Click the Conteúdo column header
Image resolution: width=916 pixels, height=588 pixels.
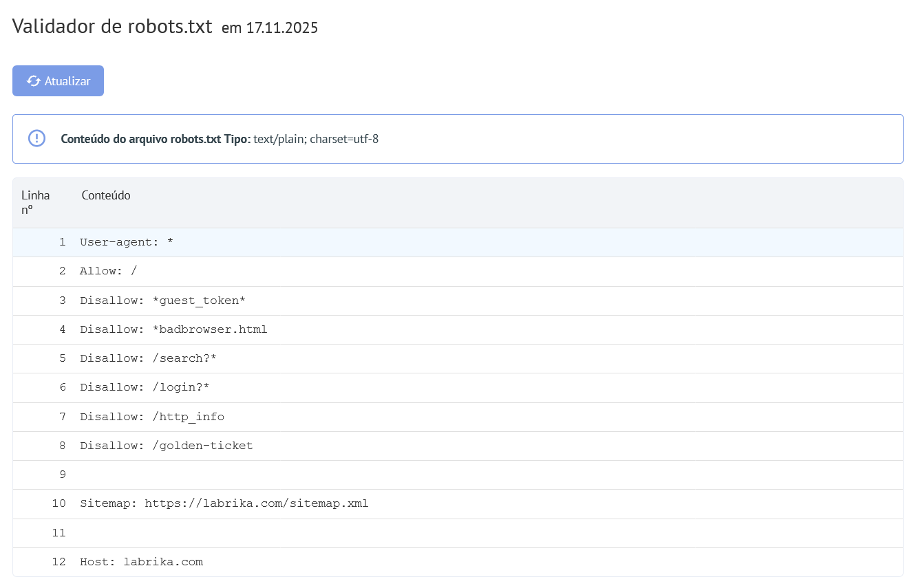106,195
